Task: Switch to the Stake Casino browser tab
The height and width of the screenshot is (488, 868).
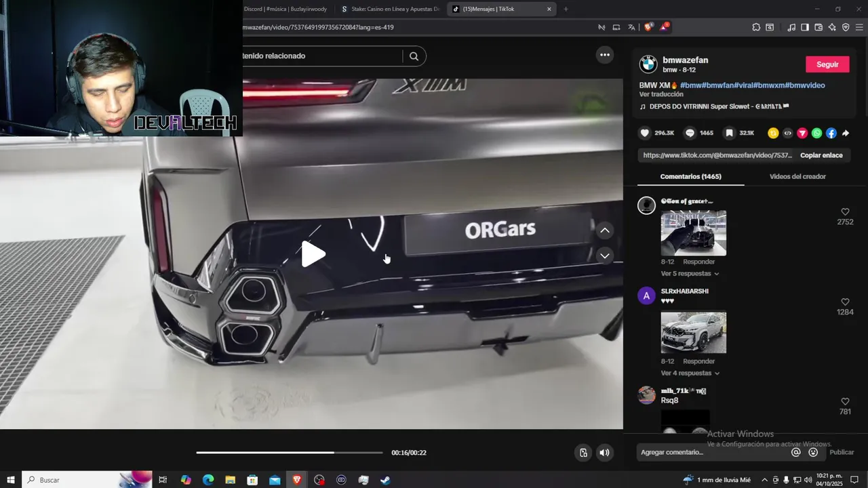Action: click(391, 9)
